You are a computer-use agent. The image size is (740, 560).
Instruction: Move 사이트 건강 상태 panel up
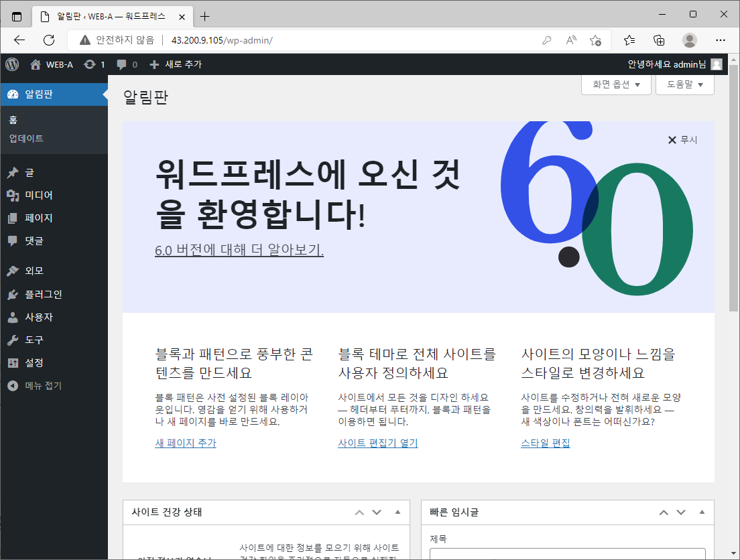[x=359, y=512]
